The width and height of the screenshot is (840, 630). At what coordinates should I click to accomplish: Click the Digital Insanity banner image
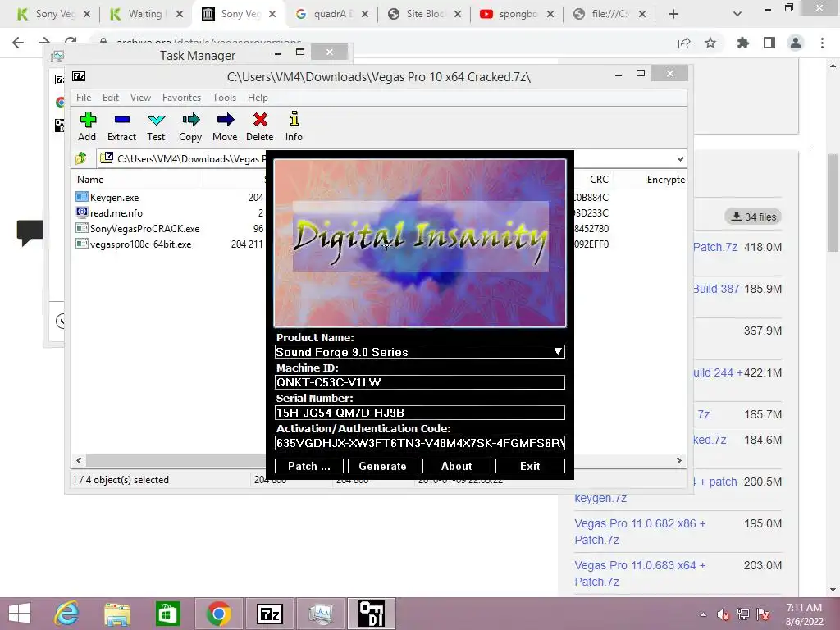point(419,243)
